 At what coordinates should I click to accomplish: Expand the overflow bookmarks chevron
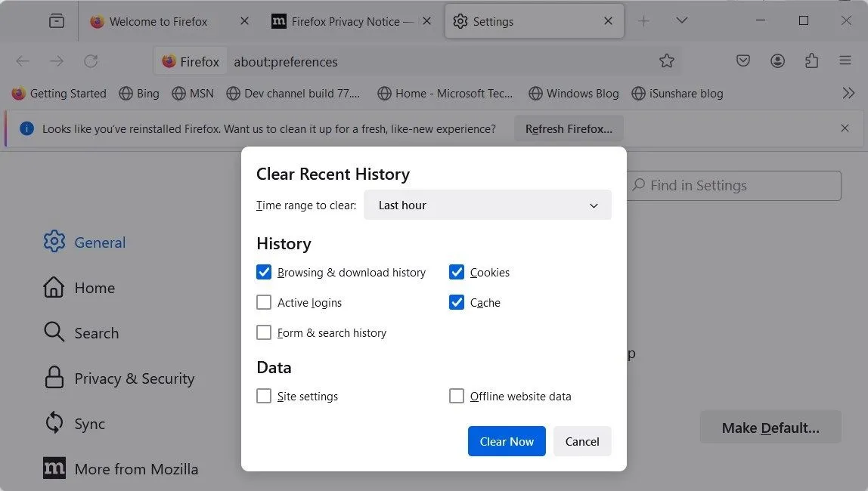click(x=848, y=93)
